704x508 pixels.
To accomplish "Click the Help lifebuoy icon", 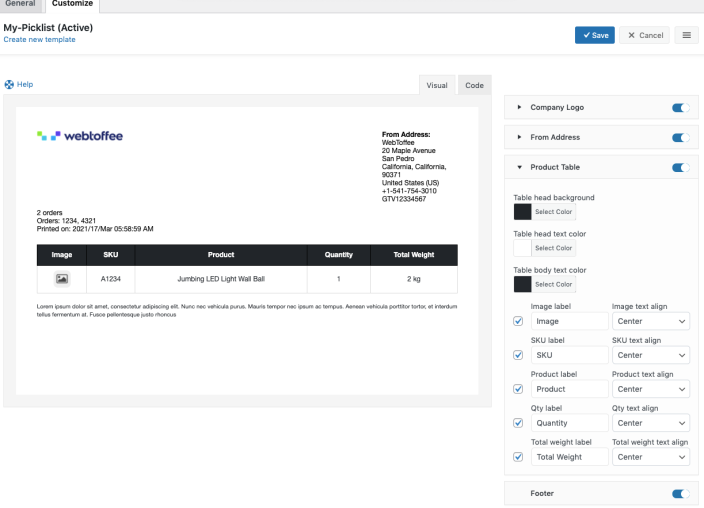I will [x=9, y=84].
